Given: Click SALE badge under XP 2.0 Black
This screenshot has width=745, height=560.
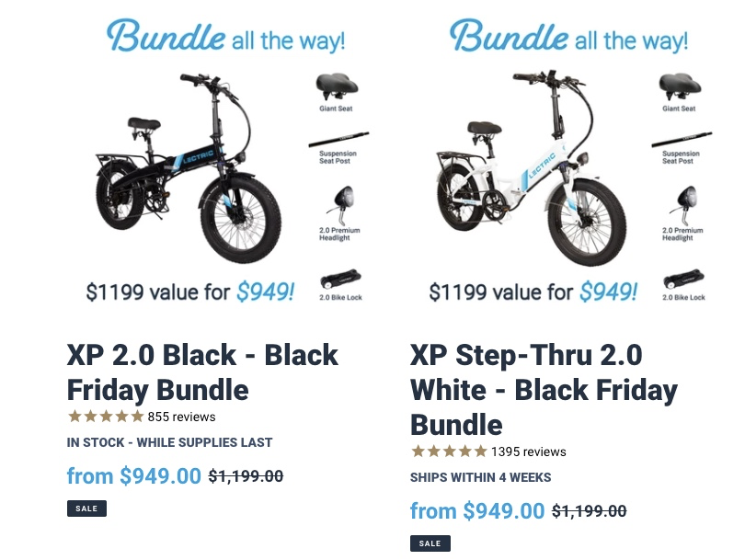Looking at the screenshot, I should coord(86,508).
